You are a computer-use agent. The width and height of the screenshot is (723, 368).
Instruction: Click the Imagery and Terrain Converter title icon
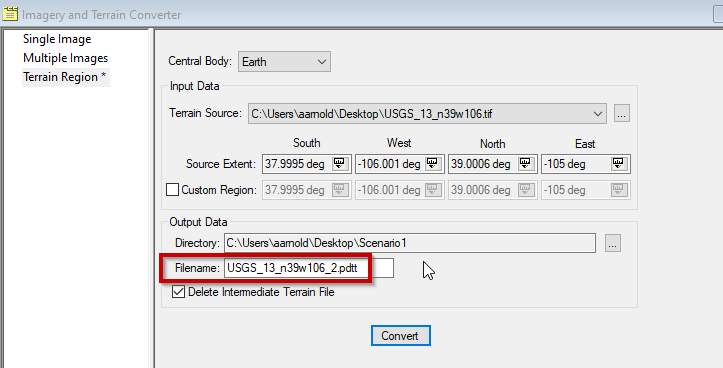[10, 14]
